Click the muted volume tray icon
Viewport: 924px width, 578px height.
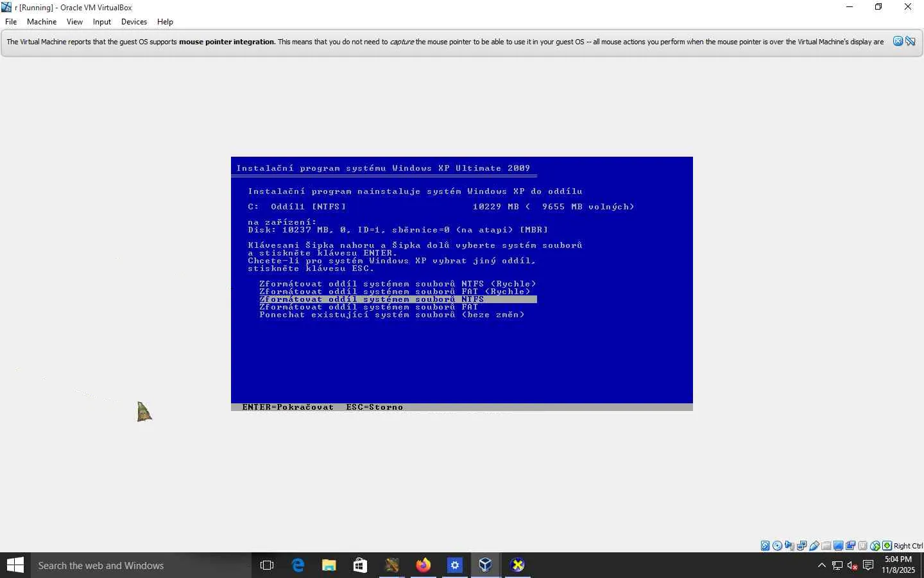click(x=853, y=565)
